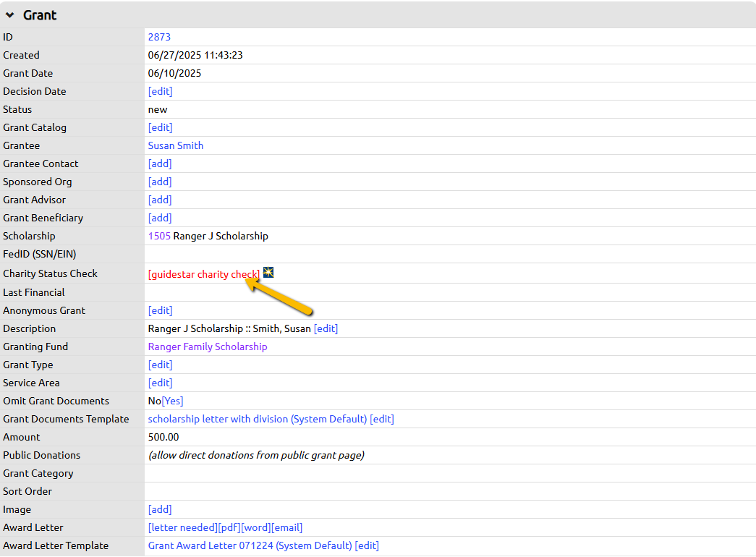
Task: Click the Last Financial label
Action: [34, 292]
